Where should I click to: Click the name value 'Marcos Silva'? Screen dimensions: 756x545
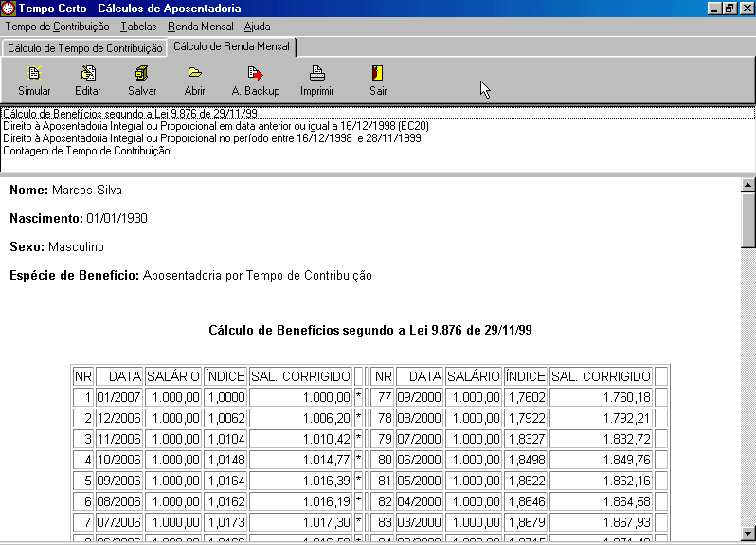(87, 190)
